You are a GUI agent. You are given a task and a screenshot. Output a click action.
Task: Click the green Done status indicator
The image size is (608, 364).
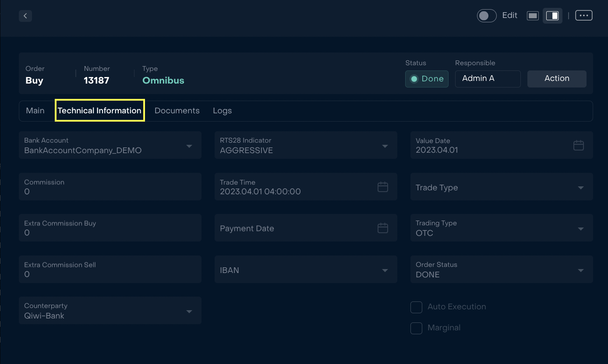tap(427, 79)
